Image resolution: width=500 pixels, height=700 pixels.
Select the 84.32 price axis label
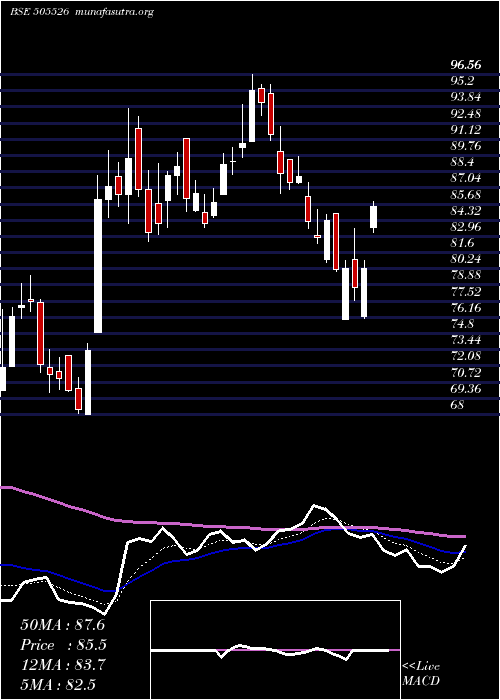pyautogui.click(x=466, y=211)
